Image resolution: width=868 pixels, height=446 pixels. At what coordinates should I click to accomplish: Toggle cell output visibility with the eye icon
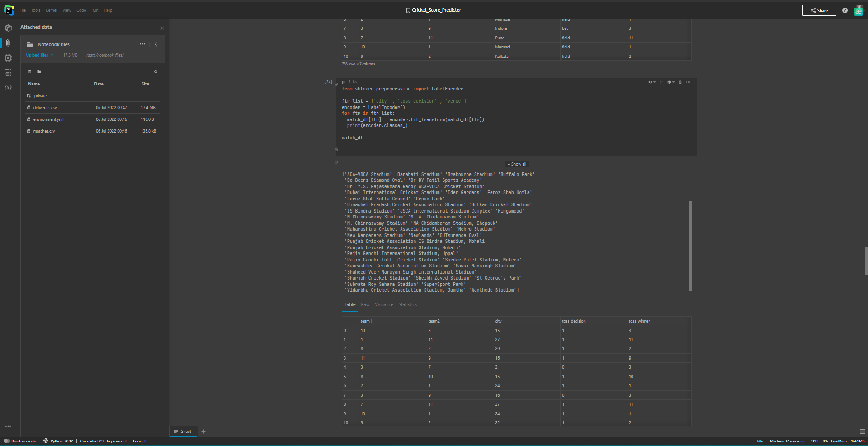click(x=651, y=82)
